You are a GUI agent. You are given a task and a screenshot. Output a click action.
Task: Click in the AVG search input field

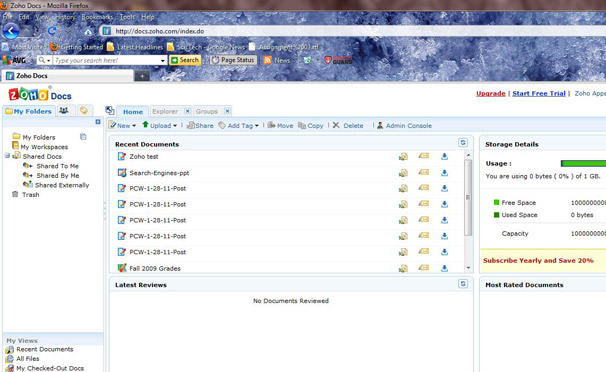pos(106,61)
